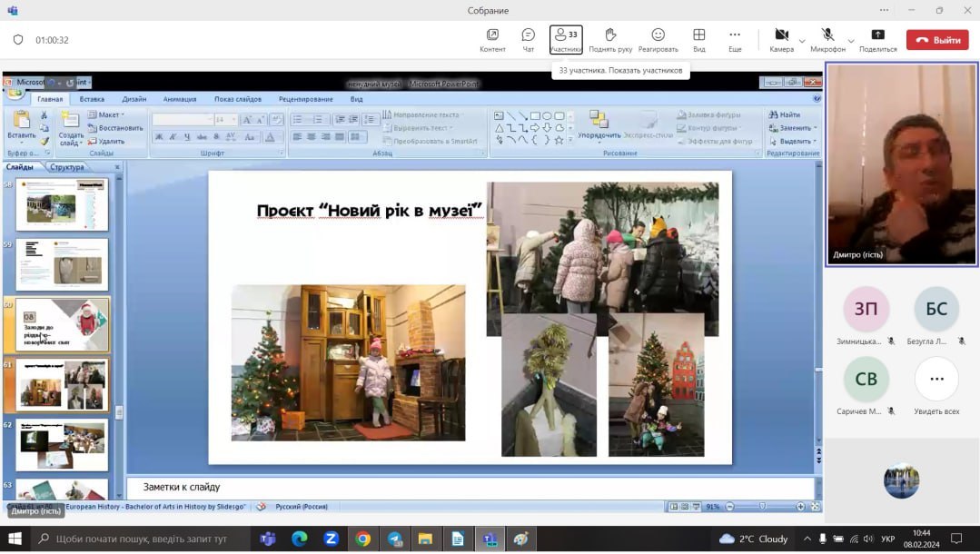Toggle Поднять руку to raise hand
This screenshot has height=554, width=980.
pyautogui.click(x=610, y=39)
